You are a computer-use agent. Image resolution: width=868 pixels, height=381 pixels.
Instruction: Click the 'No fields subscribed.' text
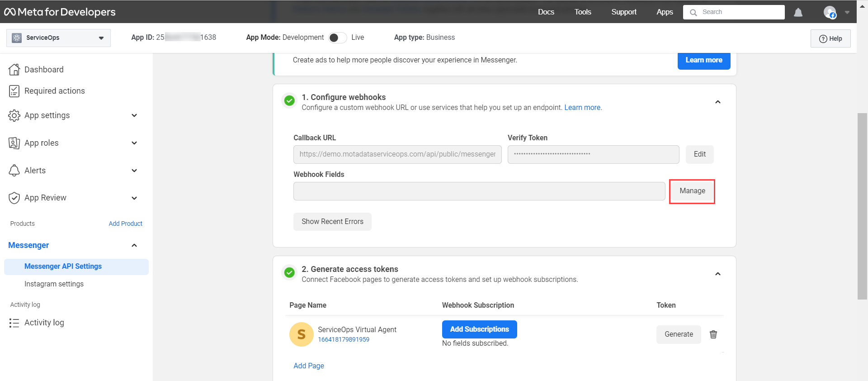click(475, 343)
